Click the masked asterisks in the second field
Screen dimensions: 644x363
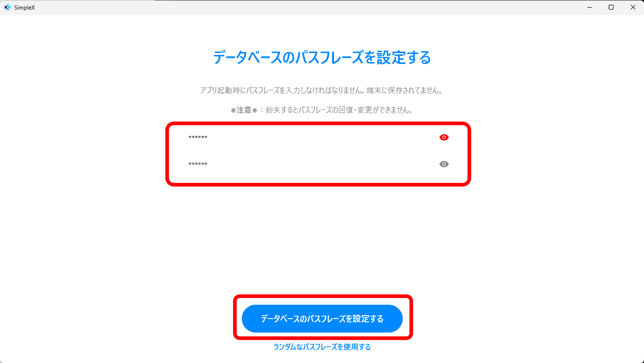198,164
